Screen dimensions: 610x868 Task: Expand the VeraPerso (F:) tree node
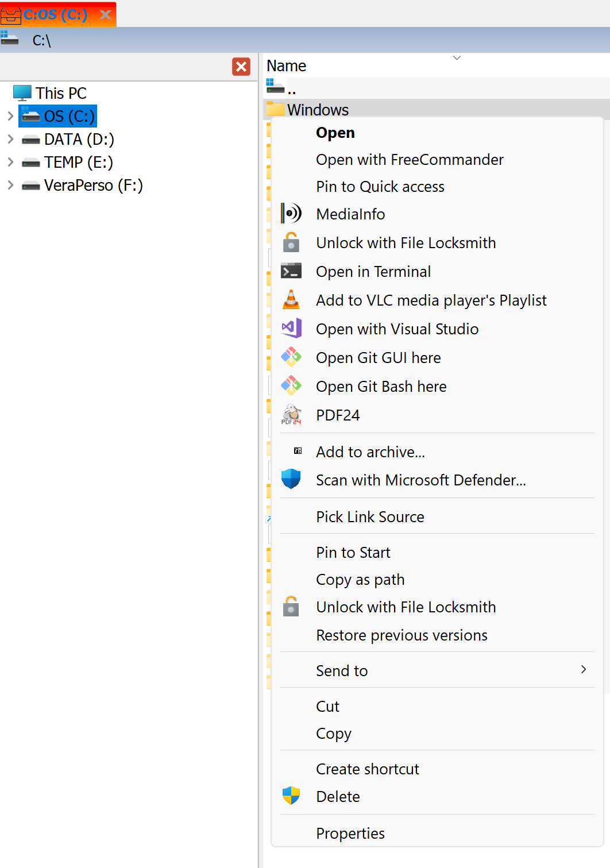click(x=10, y=185)
